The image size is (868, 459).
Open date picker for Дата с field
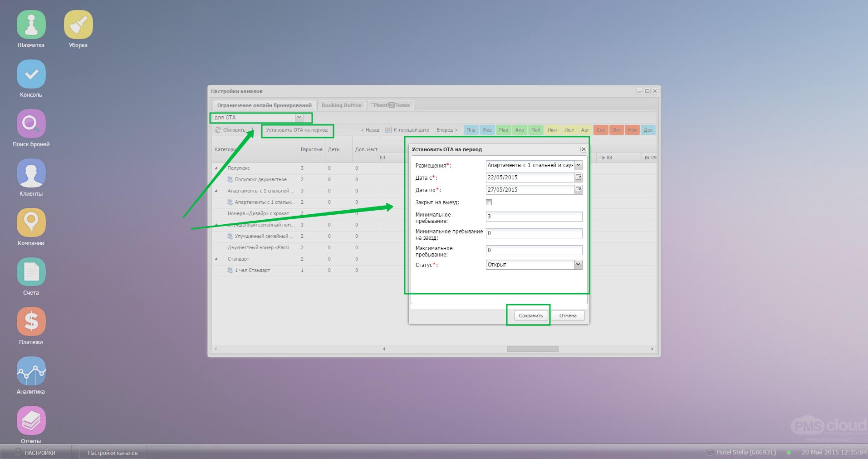click(579, 178)
